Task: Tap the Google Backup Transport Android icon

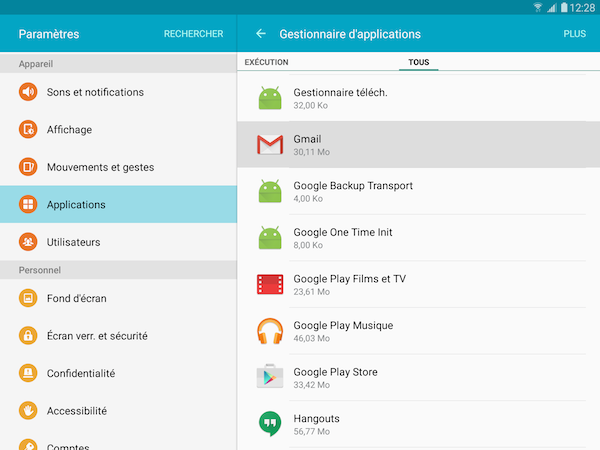Action: (270, 191)
